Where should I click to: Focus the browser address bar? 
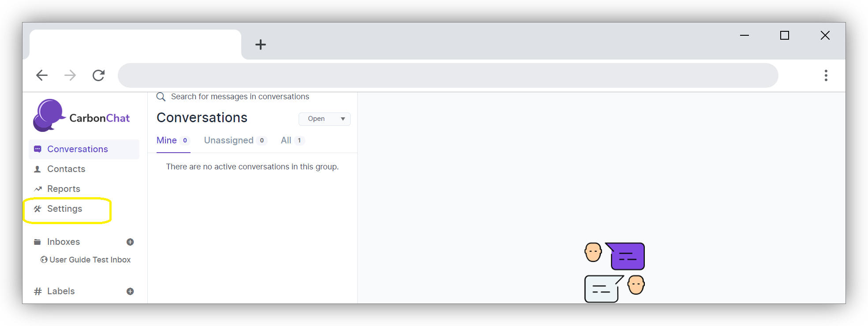tap(447, 75)
